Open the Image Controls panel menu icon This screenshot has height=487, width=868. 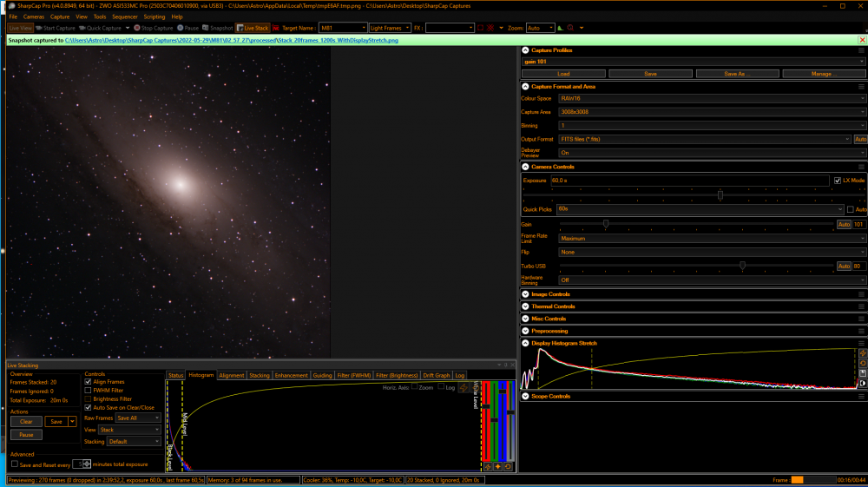point(861,294)
